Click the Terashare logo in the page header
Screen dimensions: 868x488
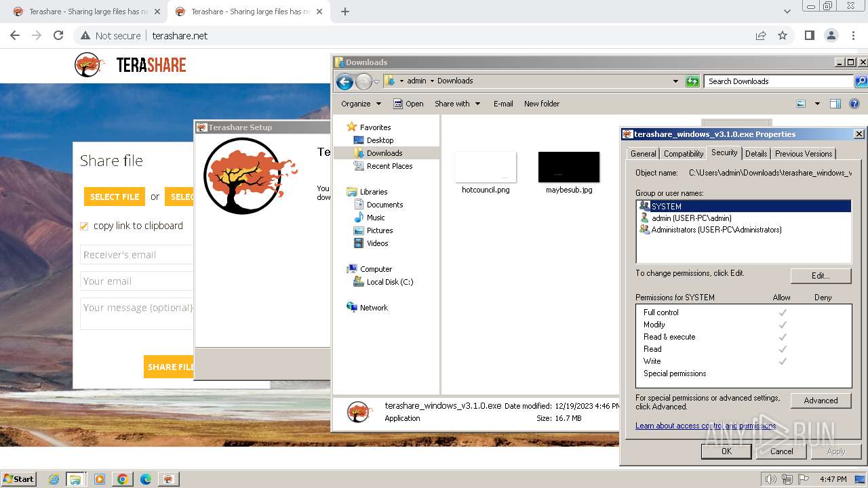(x=130, y=65)
